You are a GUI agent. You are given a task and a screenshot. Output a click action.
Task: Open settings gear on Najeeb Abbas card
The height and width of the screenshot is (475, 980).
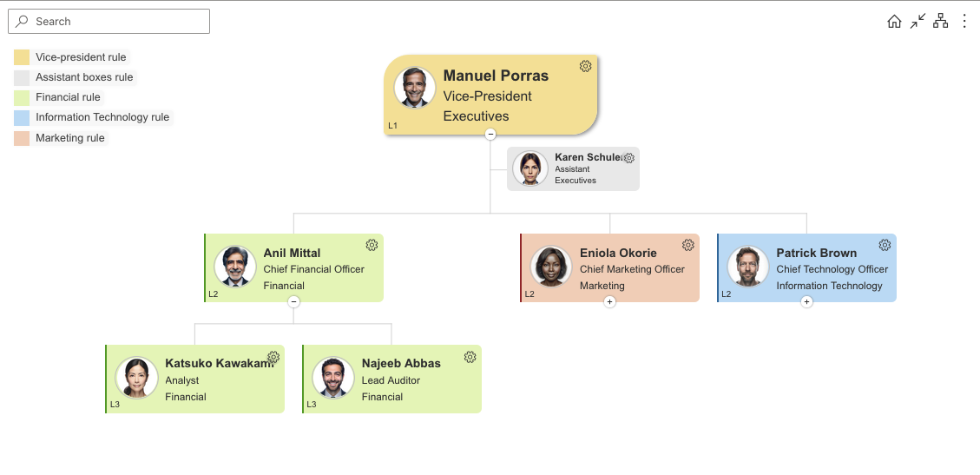pos(470,357)
